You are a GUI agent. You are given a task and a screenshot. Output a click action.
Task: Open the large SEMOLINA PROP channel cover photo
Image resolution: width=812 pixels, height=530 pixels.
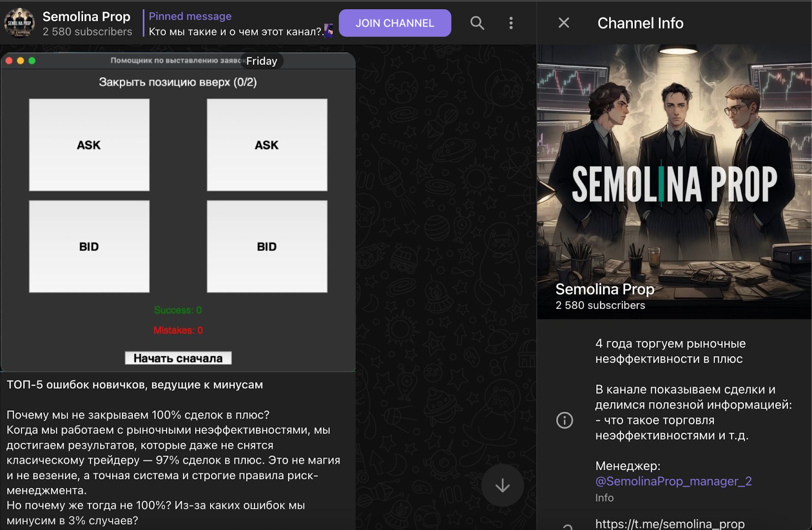point(674,182)
